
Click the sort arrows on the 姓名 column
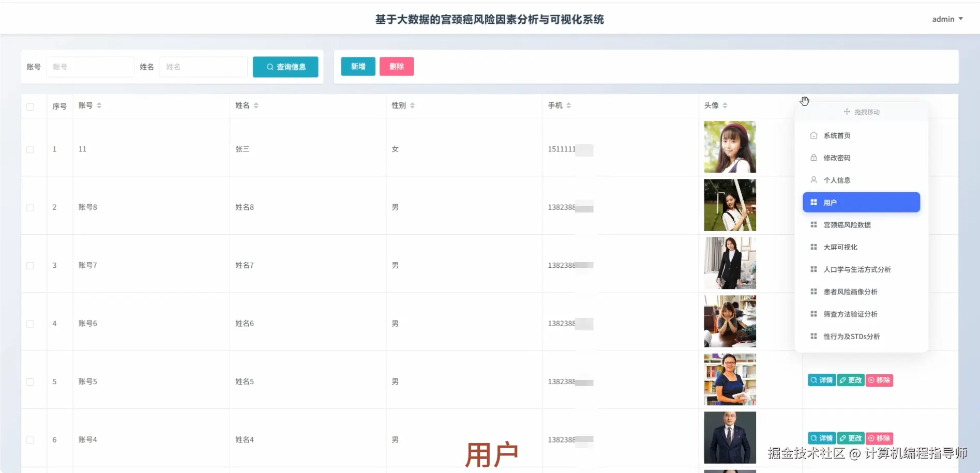click(256, 105)
